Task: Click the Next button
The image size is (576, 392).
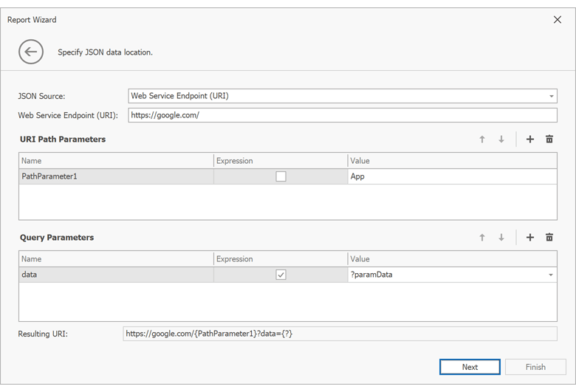Action: (470, 367)
